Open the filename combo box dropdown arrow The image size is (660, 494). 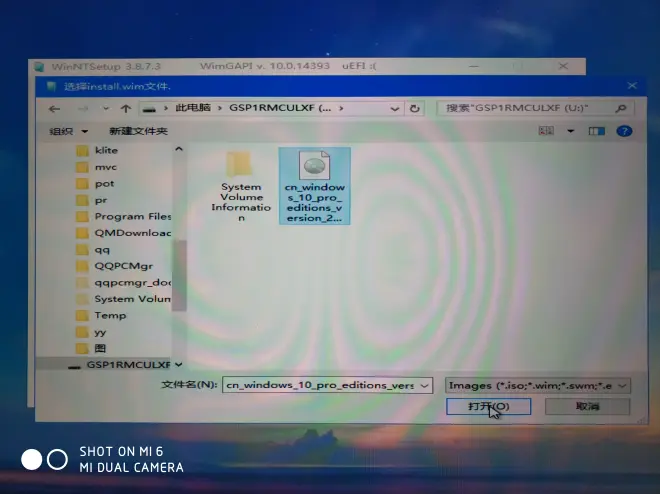point(425,385)
